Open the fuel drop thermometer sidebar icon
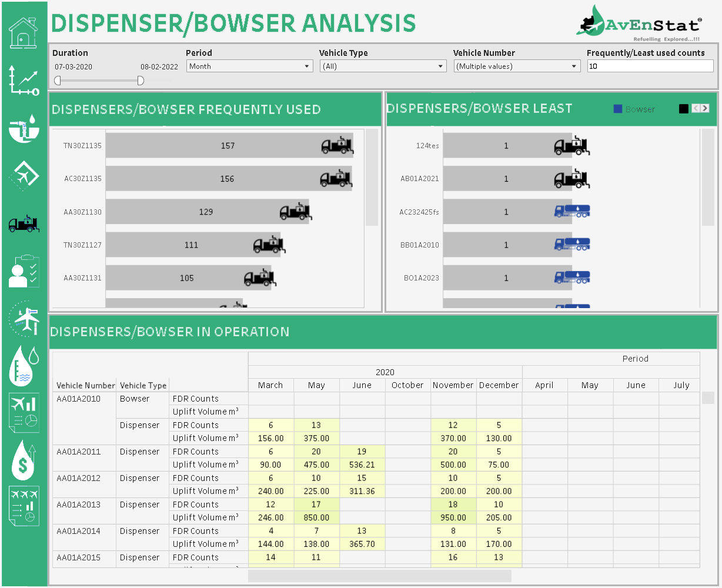 pos(24,366)
